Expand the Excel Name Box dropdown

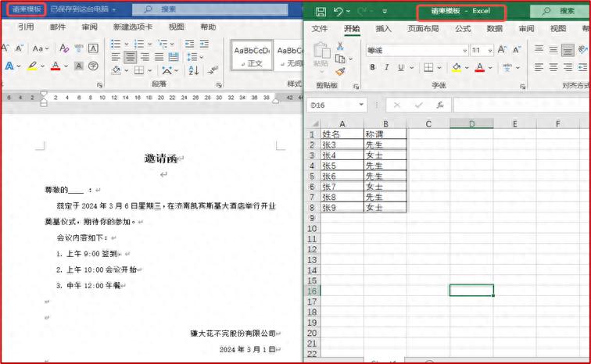click(x=361, y=105)
